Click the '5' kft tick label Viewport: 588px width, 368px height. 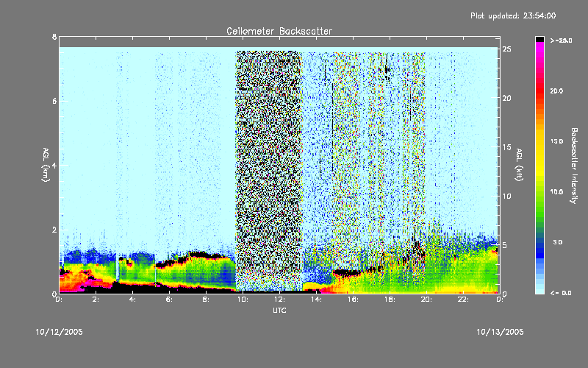pyautogui.click(x=505, y=245)
